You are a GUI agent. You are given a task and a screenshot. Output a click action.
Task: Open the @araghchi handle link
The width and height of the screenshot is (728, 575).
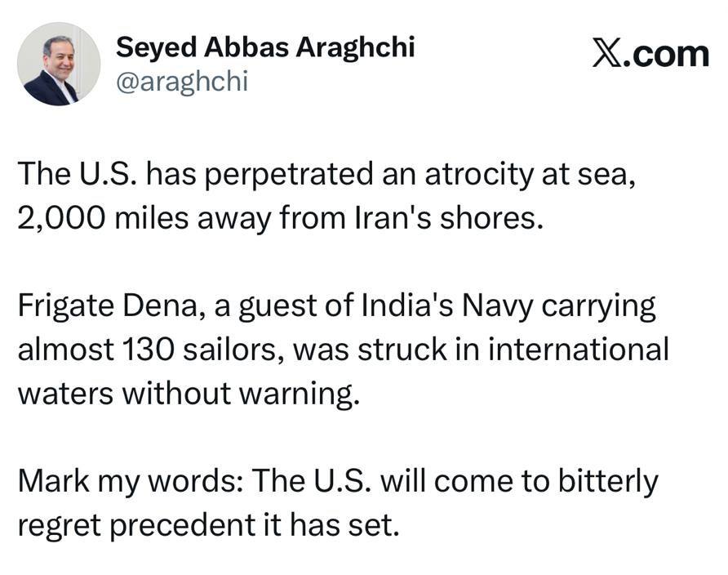pyautogui.click(x=181, y=82)
